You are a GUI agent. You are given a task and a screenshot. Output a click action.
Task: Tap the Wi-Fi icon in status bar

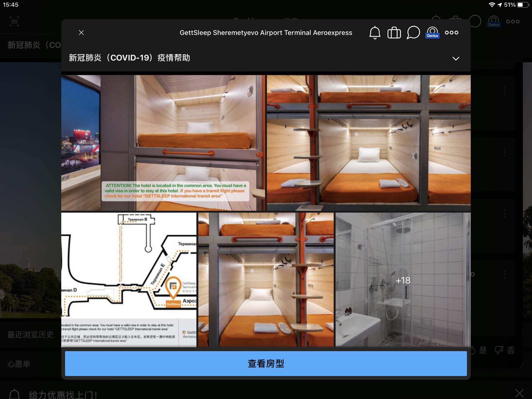click(x=492, y=5)
